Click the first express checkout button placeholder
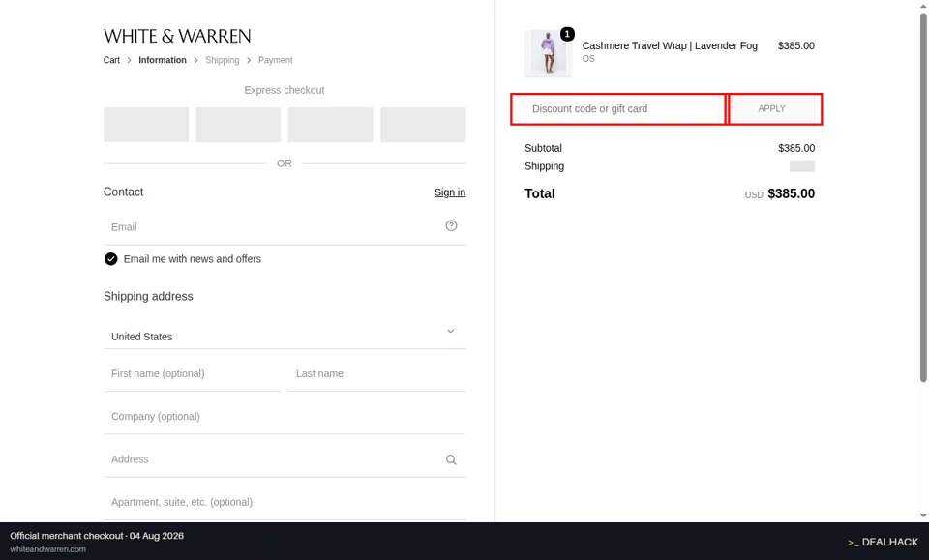The image size is (929, 560). point(146,125)
